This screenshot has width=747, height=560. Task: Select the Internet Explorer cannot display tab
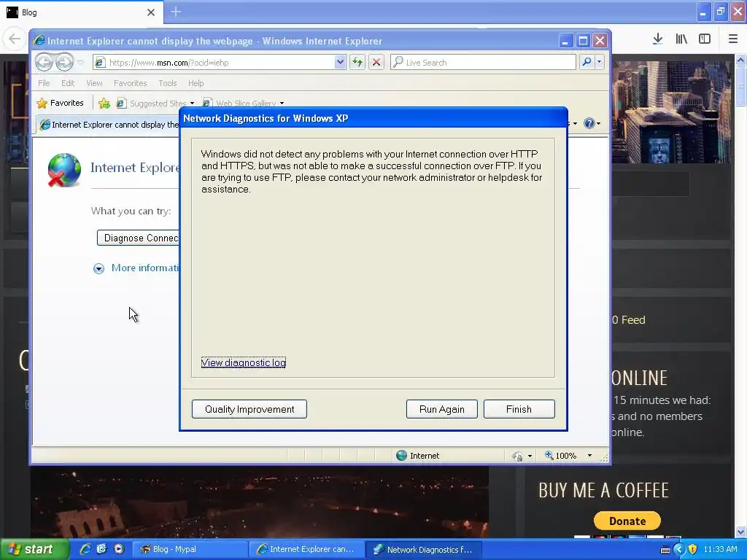pyautogui.click(x=109, y=125)
